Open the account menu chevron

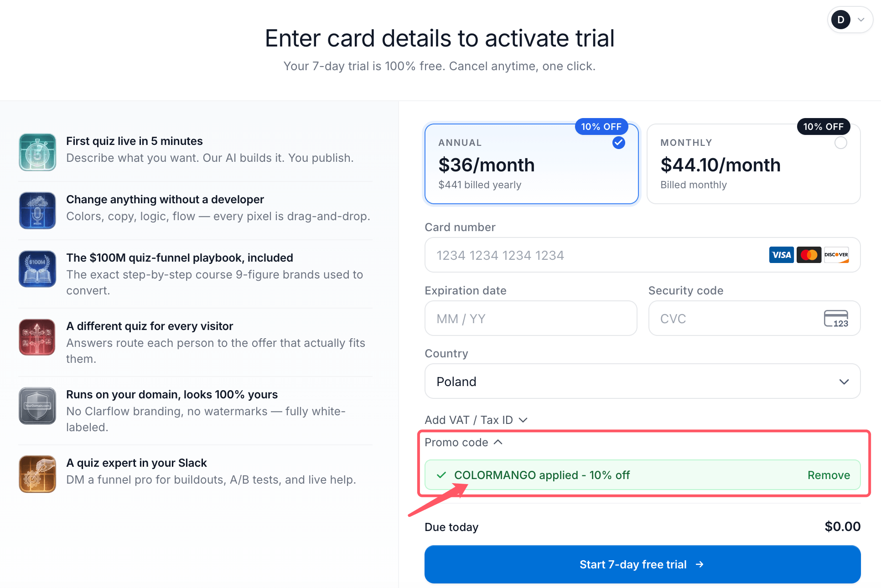click(861, 20)
